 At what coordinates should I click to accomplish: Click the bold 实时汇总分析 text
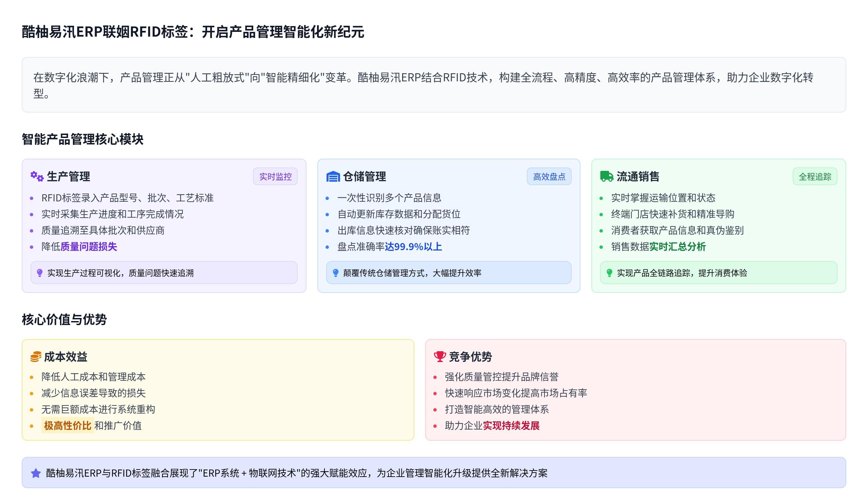click(x=677, y=246)
